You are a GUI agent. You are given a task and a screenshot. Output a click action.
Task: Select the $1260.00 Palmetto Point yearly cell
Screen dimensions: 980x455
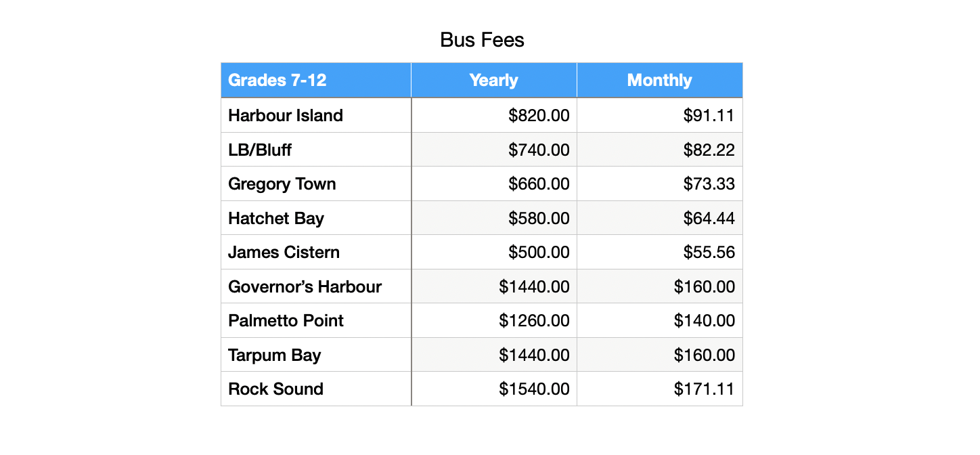coord(494,320)
